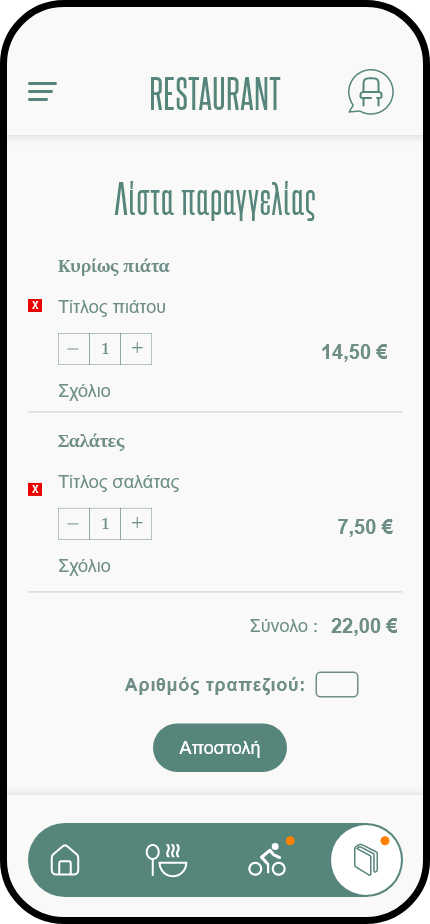The height and width of the screenshot is (924, 430).
Task: Remove Τίτλος πιάτου with red X
Action: click(x=35, y=305)
